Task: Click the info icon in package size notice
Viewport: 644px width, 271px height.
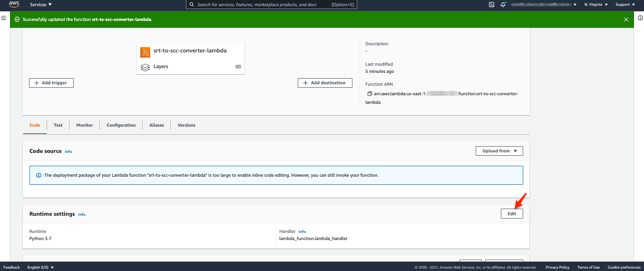Action: pos(39,175)
